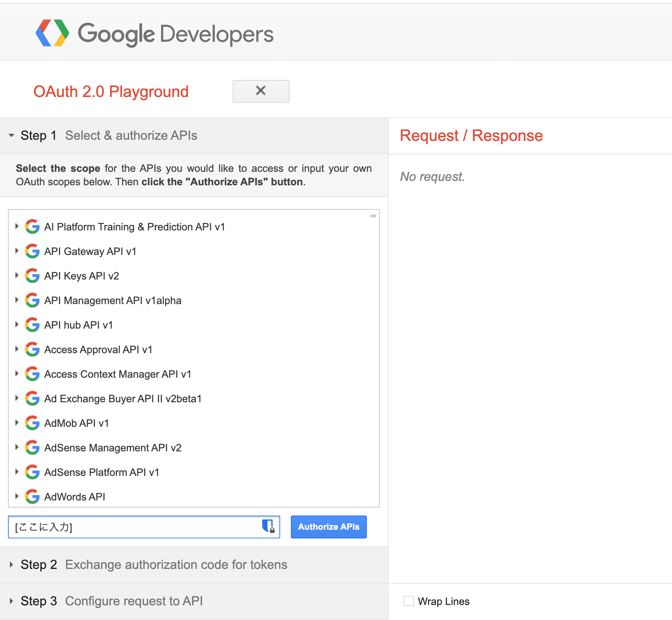The width and height of the screenshot is (672, 620).
Task: Click Google icon next to API Keys API v2
Action: [32, 276]
